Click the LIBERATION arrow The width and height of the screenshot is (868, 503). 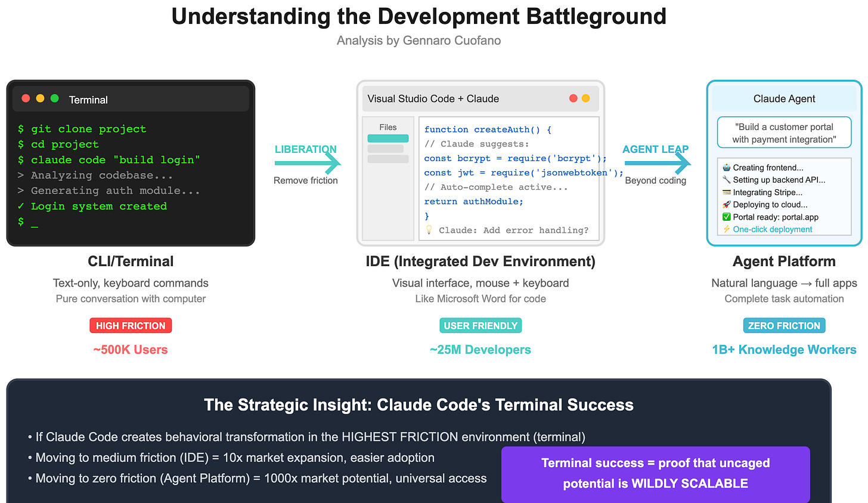pyautogui.click(x=308, y=162)
